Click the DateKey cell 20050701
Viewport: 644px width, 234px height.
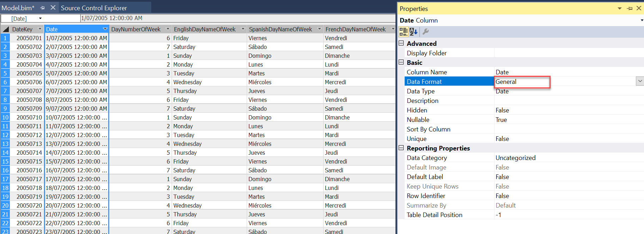[x=27, y=38]
